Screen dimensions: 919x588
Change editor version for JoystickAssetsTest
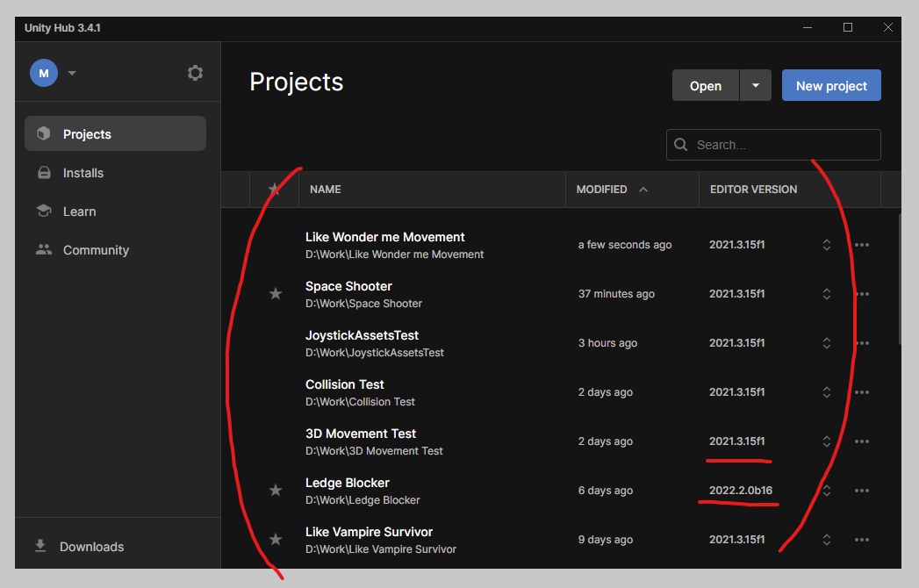point(826,343)
